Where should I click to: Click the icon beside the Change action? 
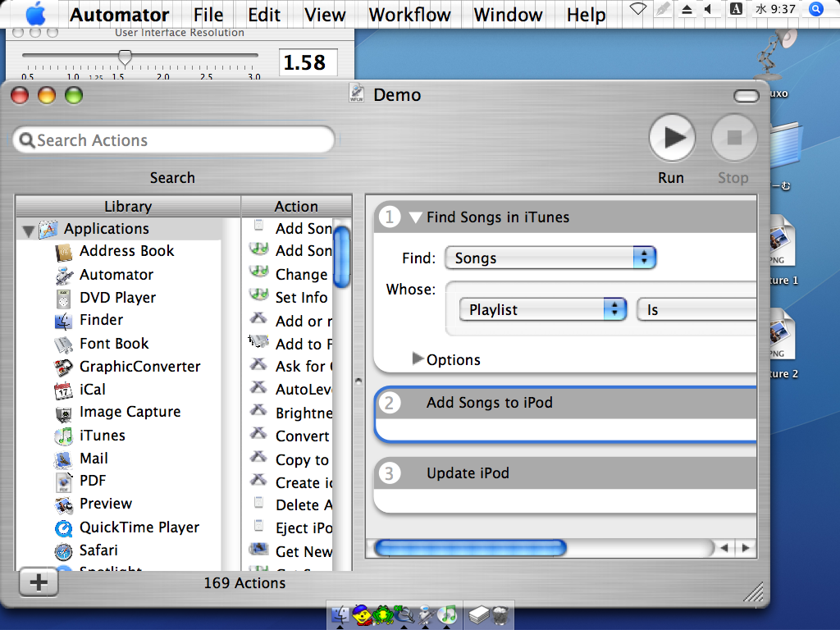click(x=258, y=272)
